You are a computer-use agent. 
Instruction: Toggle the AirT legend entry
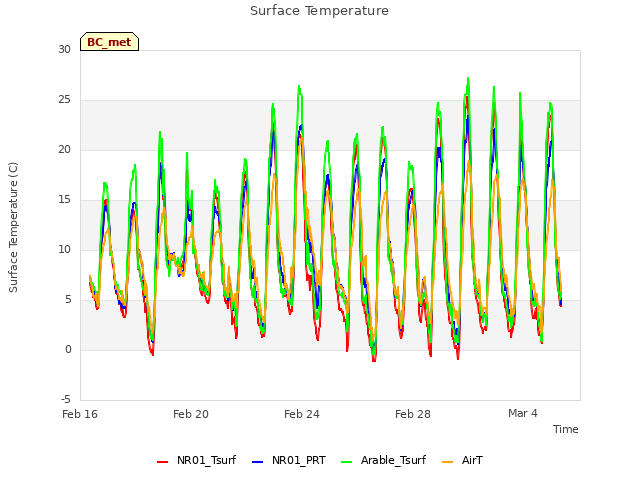click(462, 460)
